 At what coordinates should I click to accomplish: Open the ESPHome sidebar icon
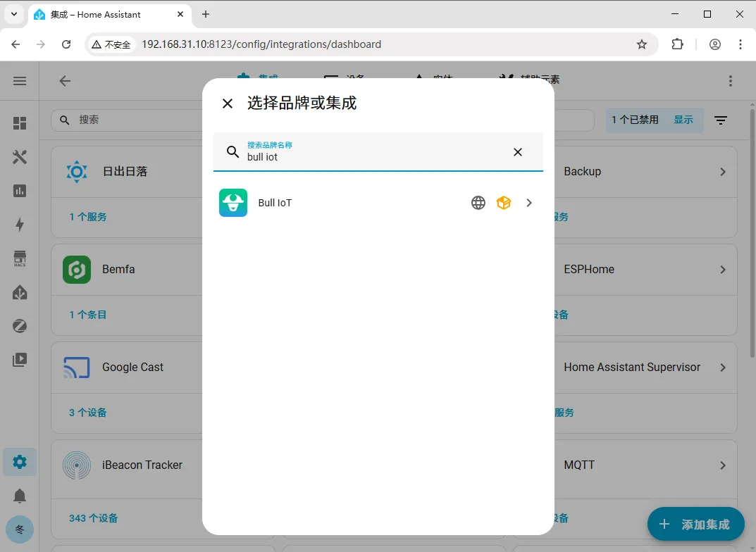point(20,292)
